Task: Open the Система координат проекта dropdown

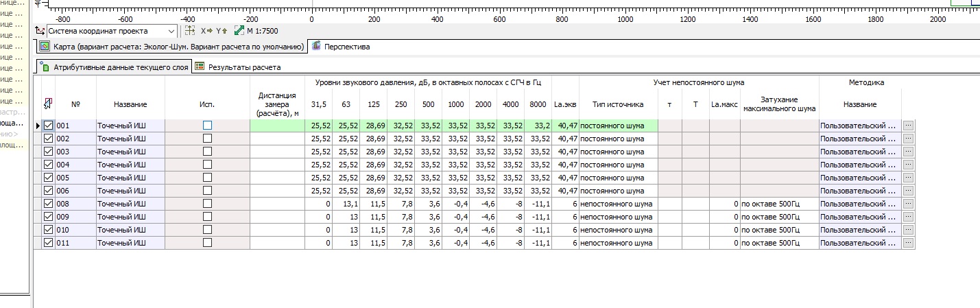Action: coord(171,31)
